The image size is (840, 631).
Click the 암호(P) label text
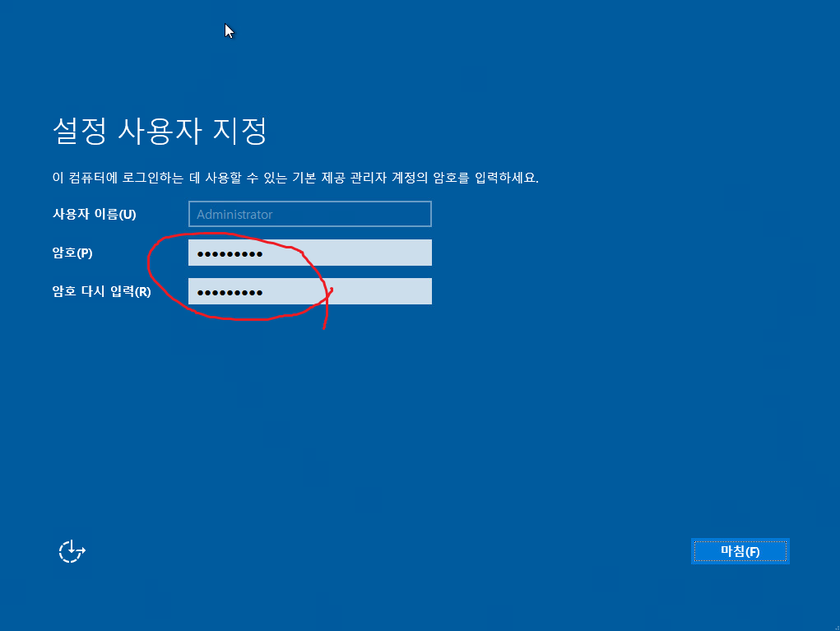point(72,253)
